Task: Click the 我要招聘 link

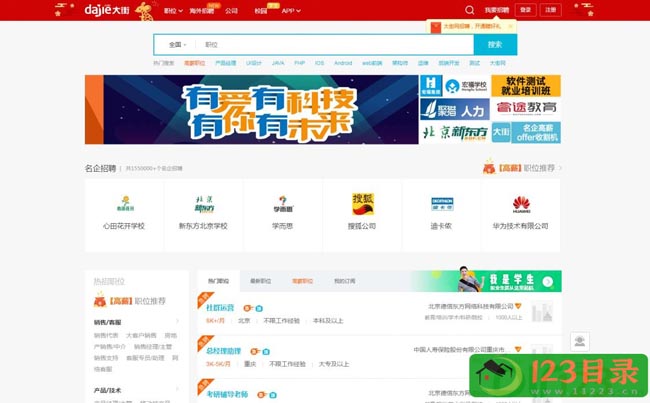Action: pos(497,10)
